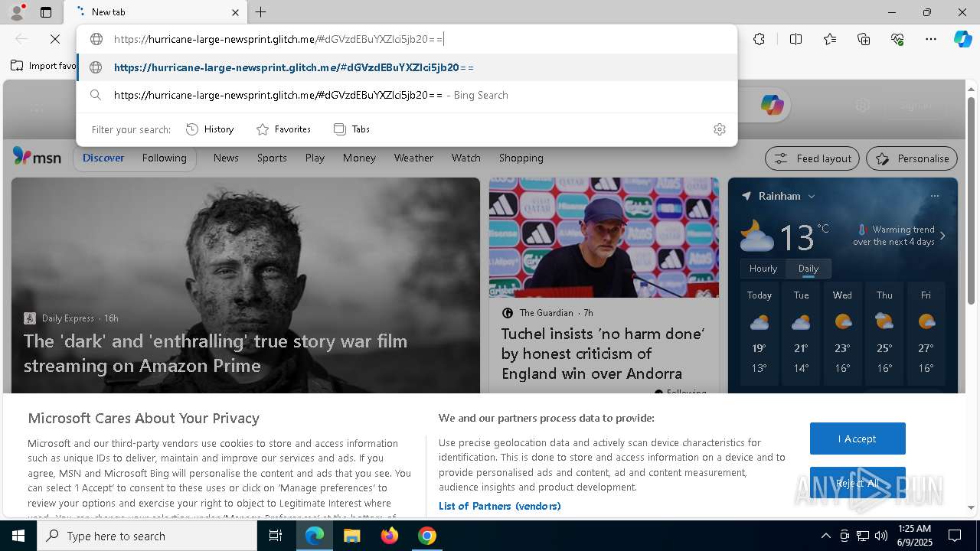Close the New tab tab
The image size is (980, 551).
tap(235, 12)
